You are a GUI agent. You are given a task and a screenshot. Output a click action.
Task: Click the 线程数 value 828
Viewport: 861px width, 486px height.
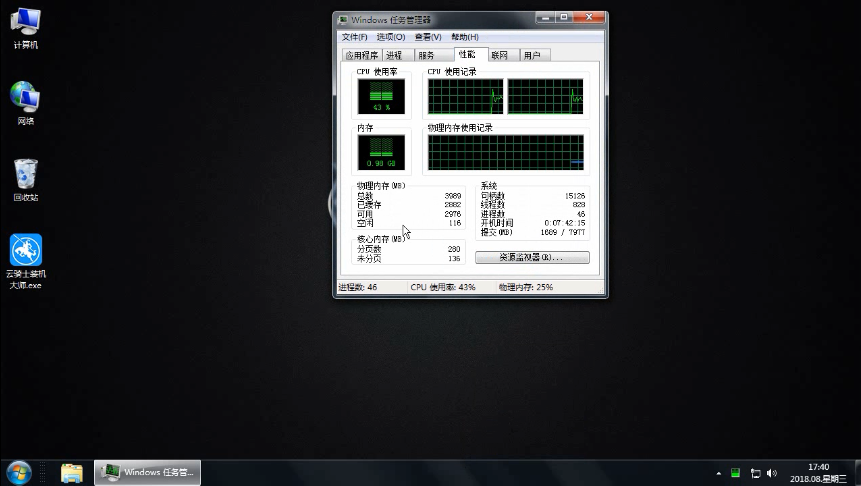(x=579, y=205)
